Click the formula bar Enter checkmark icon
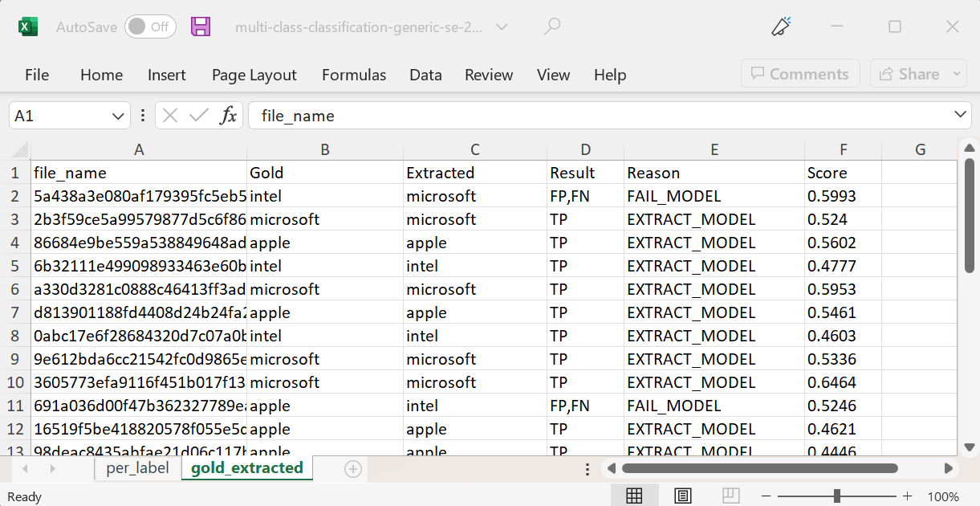Image resolution: width=980 pixels, height=506 pixels. click(198, 116)
